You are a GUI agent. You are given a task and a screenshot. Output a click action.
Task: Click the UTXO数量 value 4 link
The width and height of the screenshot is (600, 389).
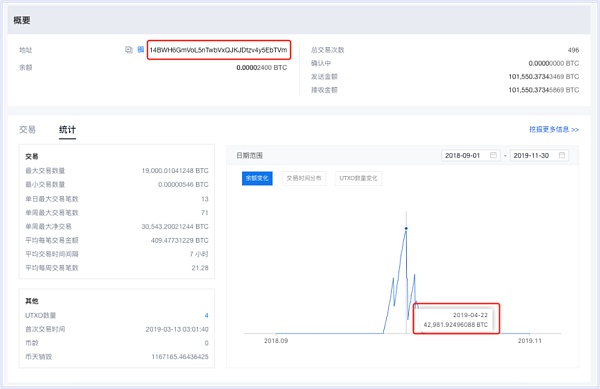click(206, 316)
